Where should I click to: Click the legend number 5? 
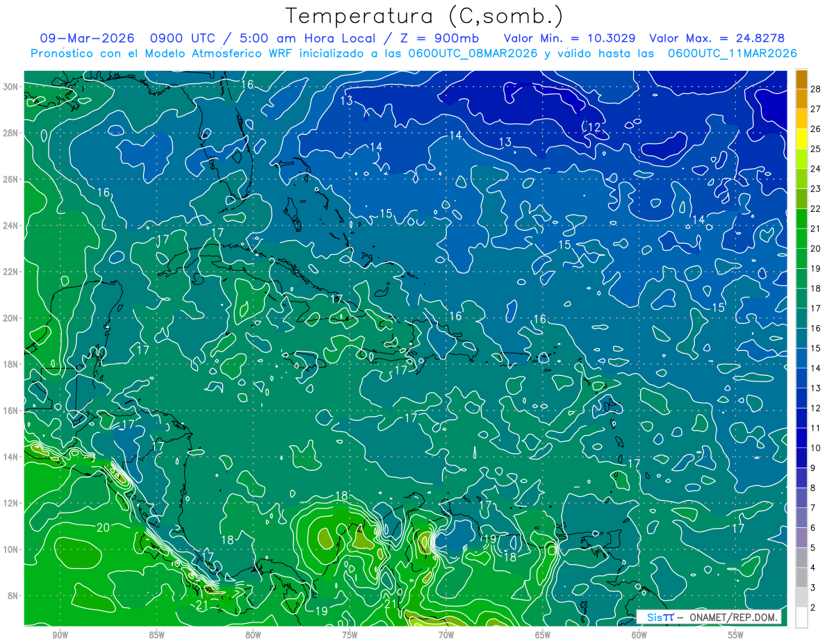[813, 548]
